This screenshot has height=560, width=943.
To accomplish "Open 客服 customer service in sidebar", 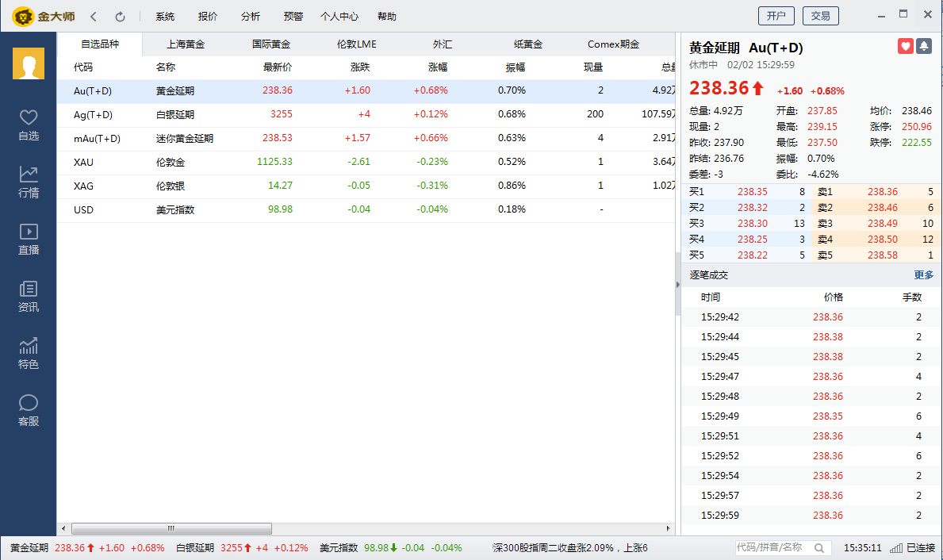I will [29, 411].
